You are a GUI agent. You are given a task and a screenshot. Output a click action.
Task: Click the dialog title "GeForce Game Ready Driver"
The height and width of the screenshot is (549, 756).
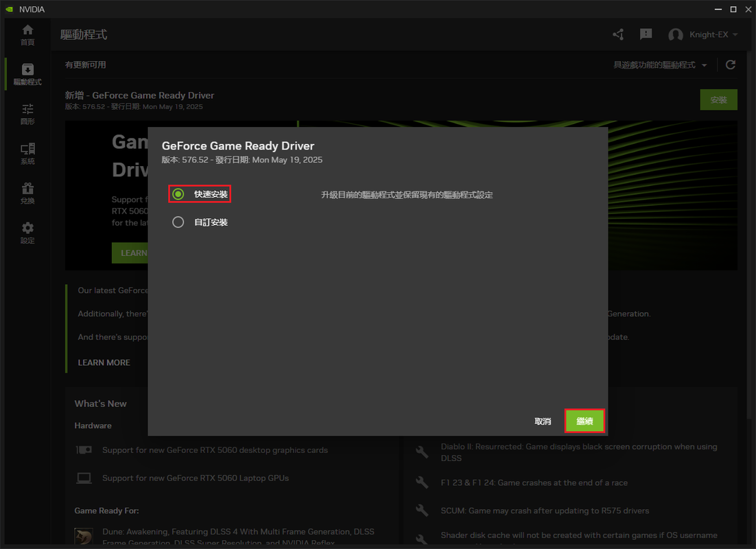pos(237,145)
